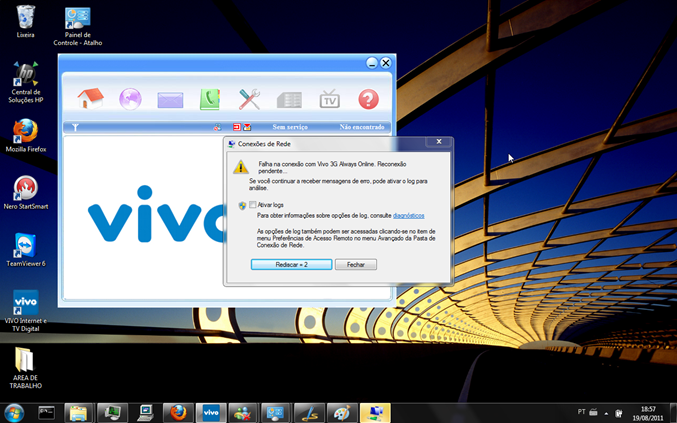
Task: Switch to the network connections taskbar button
Action: click(x=375, y=413)
